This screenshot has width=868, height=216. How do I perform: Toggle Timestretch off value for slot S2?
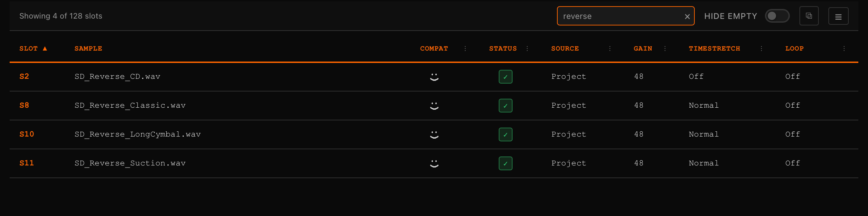[x=696, y=77]
